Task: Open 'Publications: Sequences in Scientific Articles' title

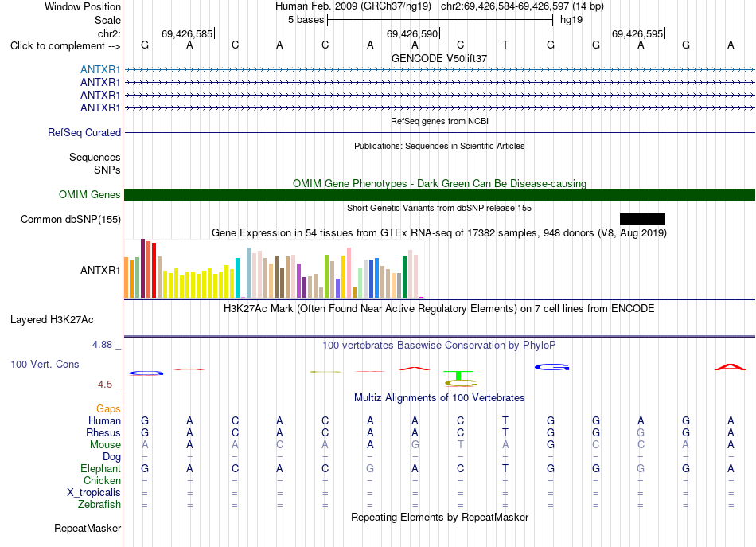Action: (439, 146)
